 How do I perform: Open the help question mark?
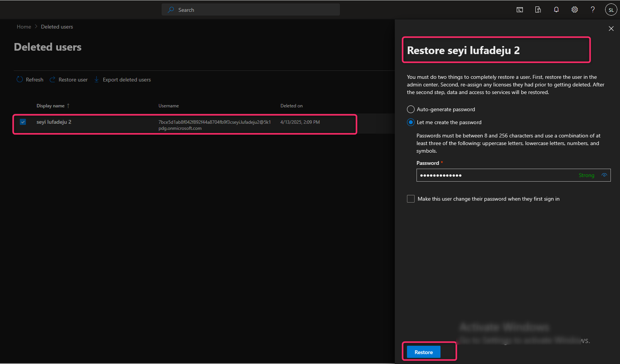(593, 10)
